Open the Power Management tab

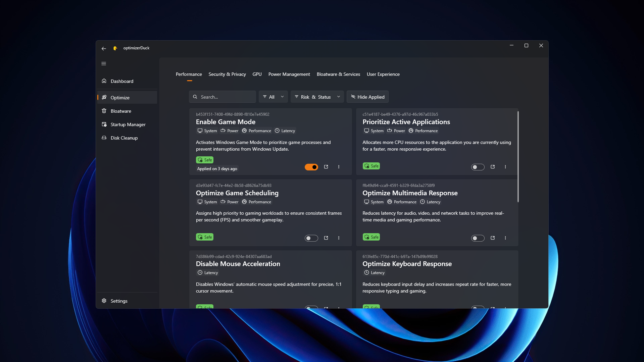pos(289,74)
